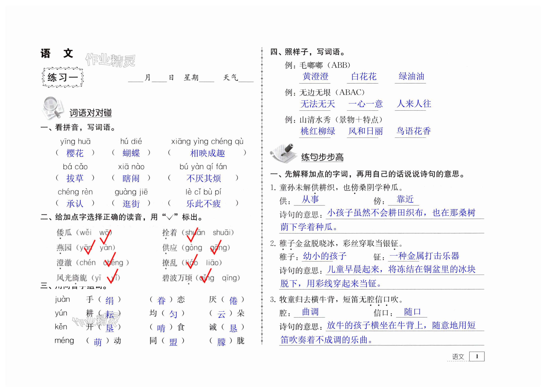Click the magnifying glass icon beside 词语对对碰

(53, 108)
